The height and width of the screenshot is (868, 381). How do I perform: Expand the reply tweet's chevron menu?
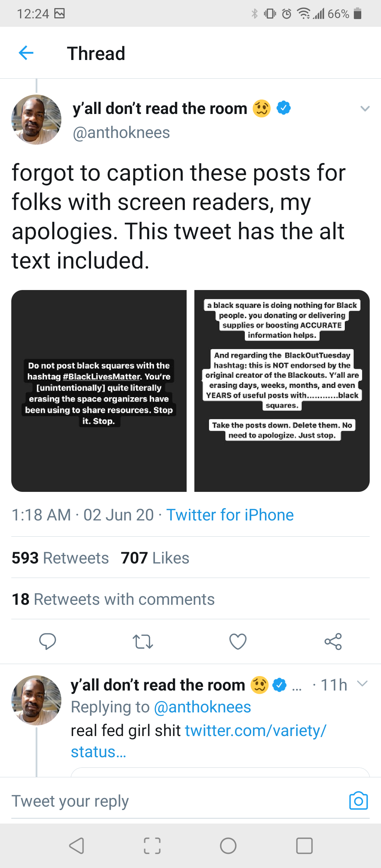pyautogui.click(x=362, y=683)
